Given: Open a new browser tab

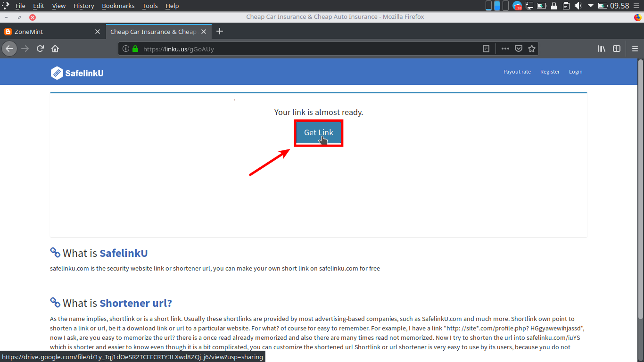Looking at the screenshot, I should pyautogui.click(x=220, y=32).
